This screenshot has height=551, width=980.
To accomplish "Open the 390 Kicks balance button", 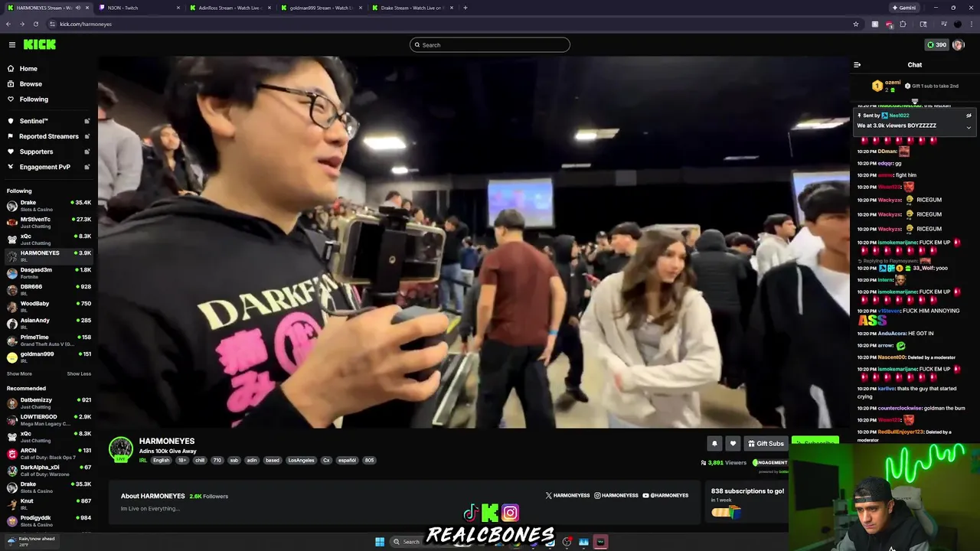I will (936, 44).
